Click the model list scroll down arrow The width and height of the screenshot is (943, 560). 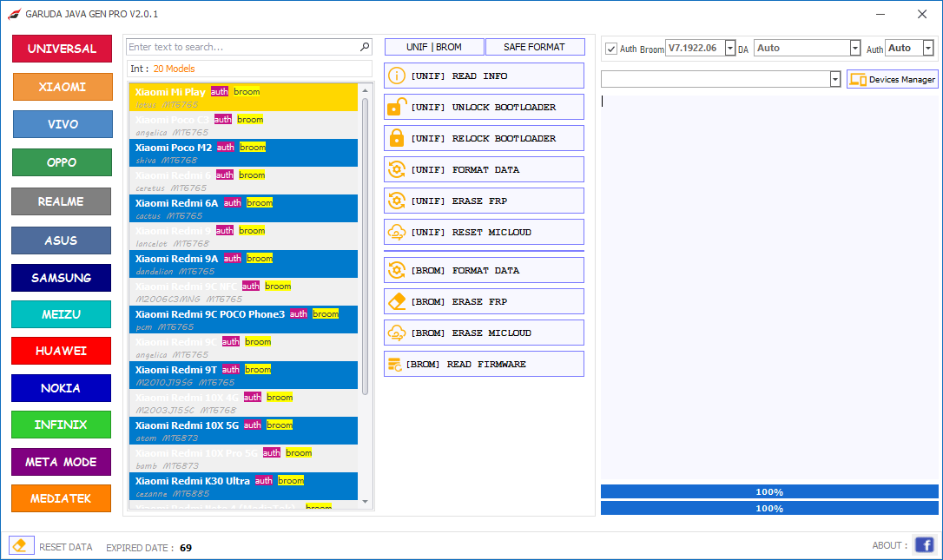pyautogui.click(x=366, y=502)
